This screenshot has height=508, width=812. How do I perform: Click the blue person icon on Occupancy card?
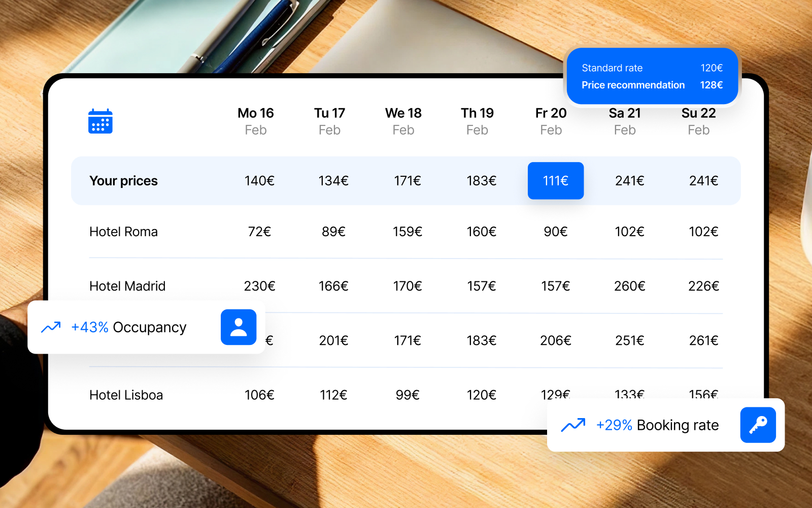click(239, 327)
